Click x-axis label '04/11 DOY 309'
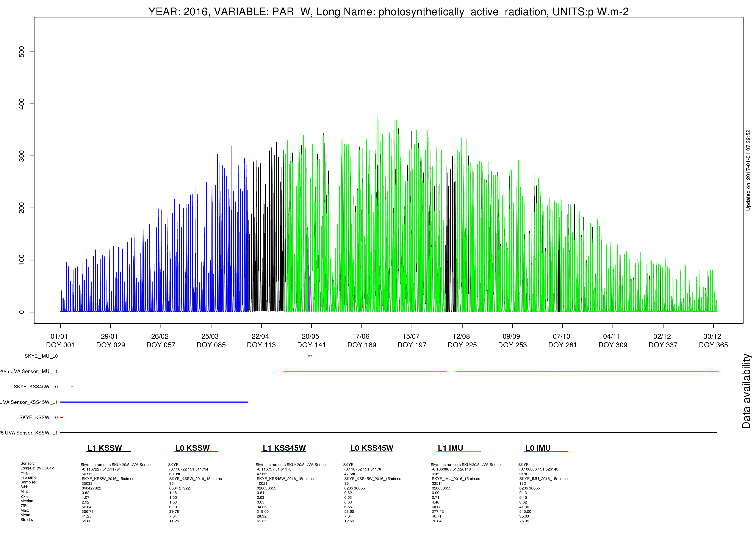Viewport: 756px width, 535px height. click(x=613, y=341)
